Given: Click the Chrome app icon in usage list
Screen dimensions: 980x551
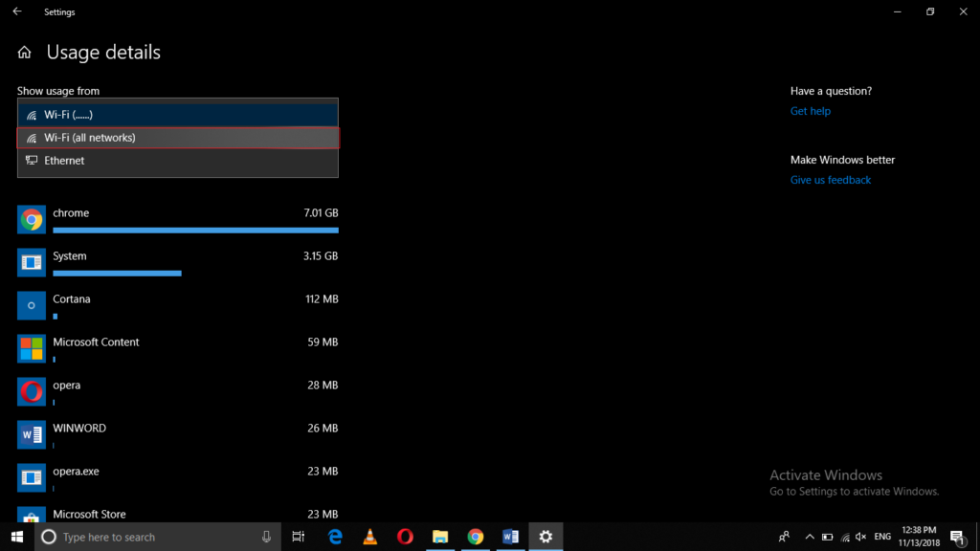Looking at the screenshot, I should (x=32, y=220).
